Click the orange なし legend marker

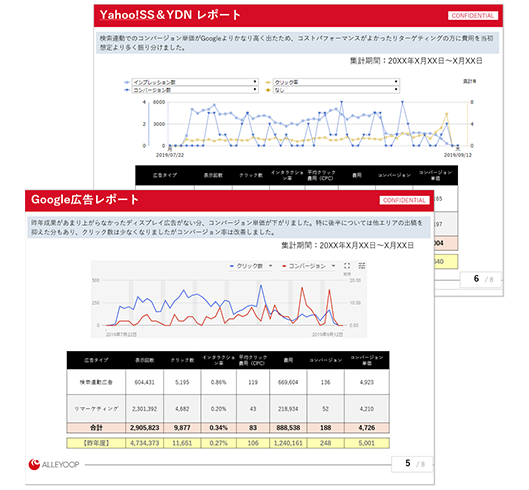tap(268, 90)
